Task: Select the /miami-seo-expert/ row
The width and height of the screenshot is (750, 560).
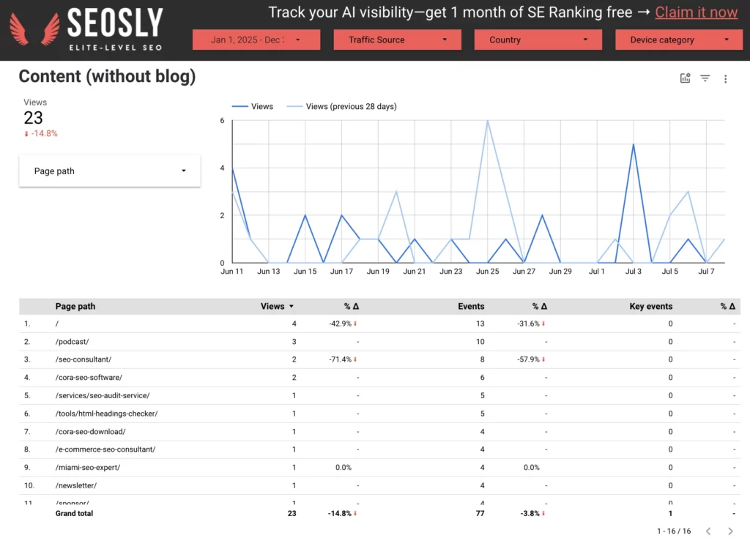Action: tap(380, 467)
